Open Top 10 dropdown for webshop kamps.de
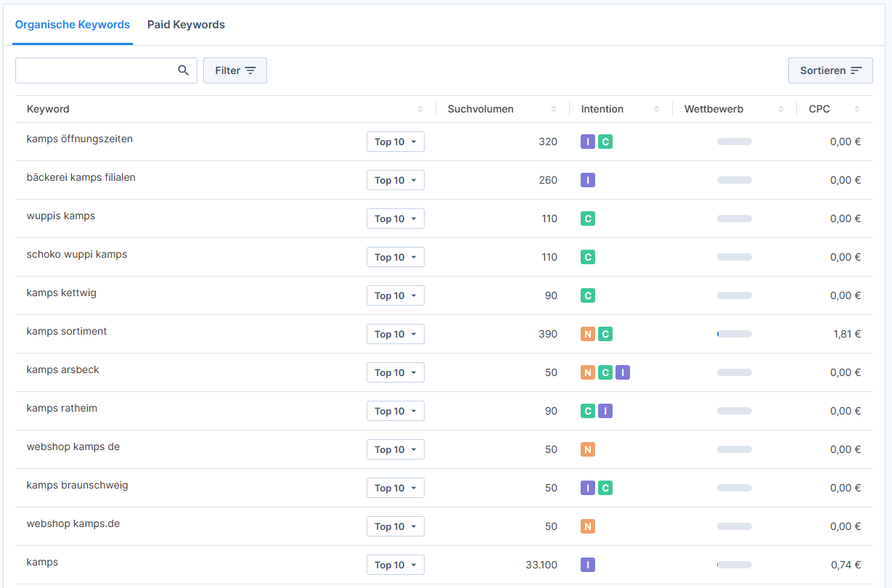This screenshot has height=588, width=892. (x=396, y=526)
